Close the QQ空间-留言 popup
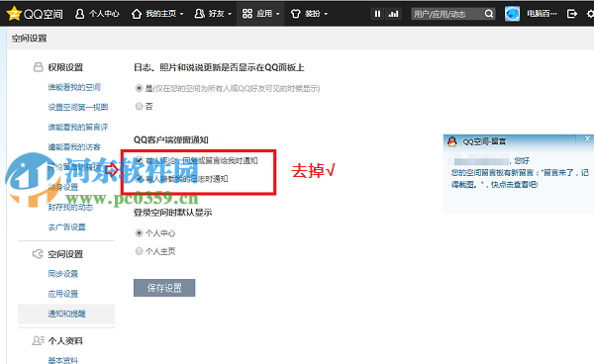Screen dimensions: 594x364 587,138
